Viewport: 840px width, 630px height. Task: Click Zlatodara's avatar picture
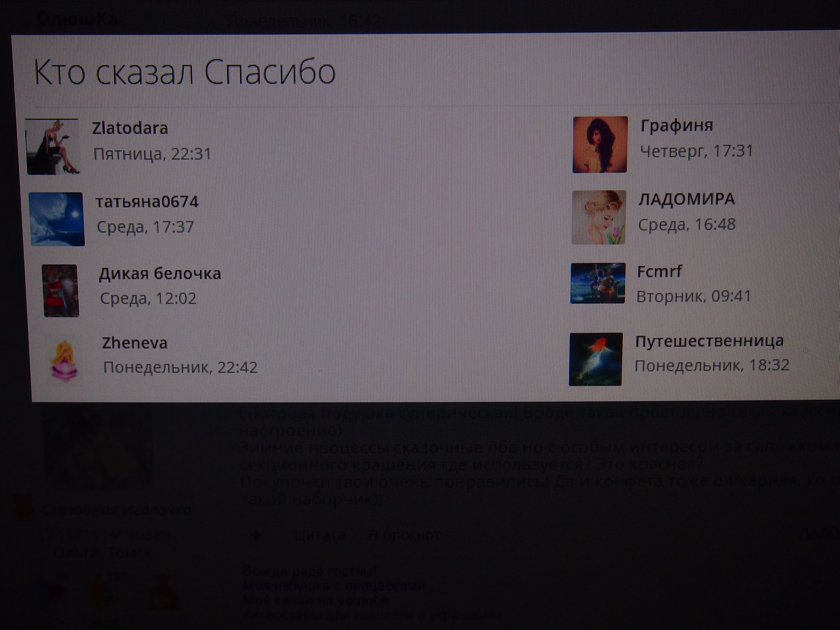coord(52,147)
